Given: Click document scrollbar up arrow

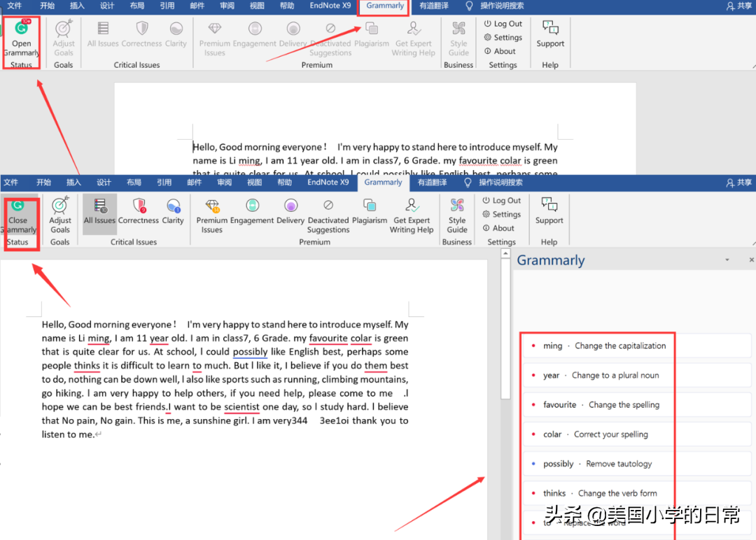Looking at the screenshot, I should (x=505, y=253).
